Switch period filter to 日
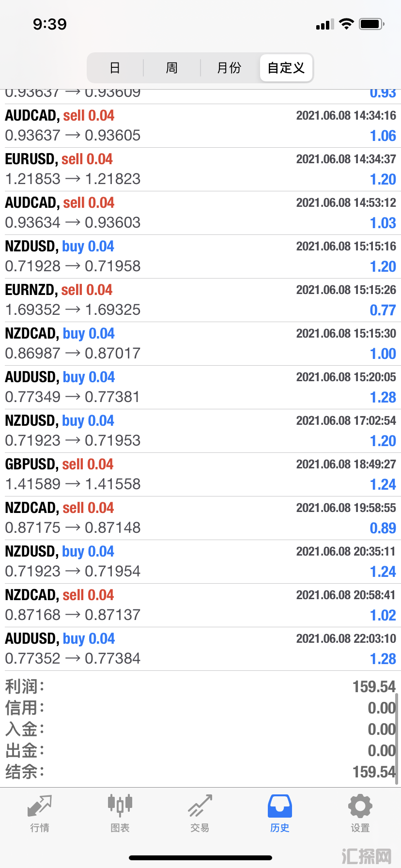 [115, 68]
